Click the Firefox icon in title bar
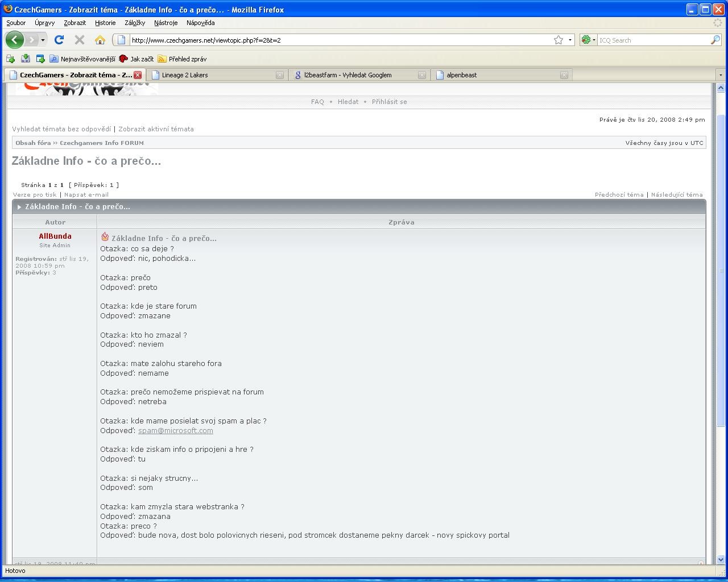This screenshot has height=582, width=728. coord(8,9)
